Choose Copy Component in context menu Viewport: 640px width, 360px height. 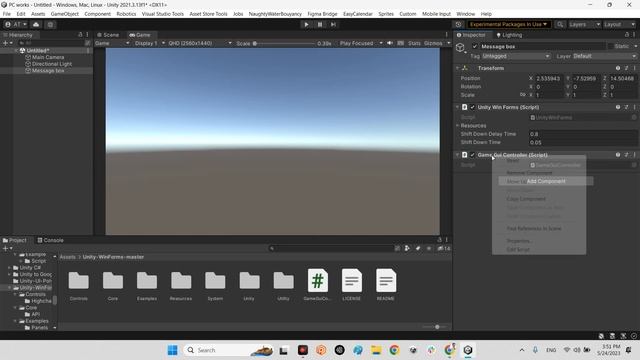[x=526, y=199]
